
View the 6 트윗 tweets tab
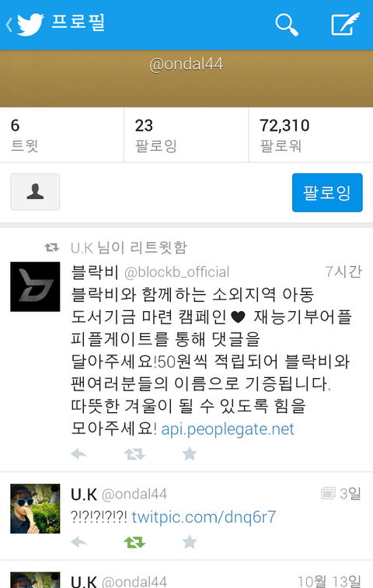pos(62,135)
